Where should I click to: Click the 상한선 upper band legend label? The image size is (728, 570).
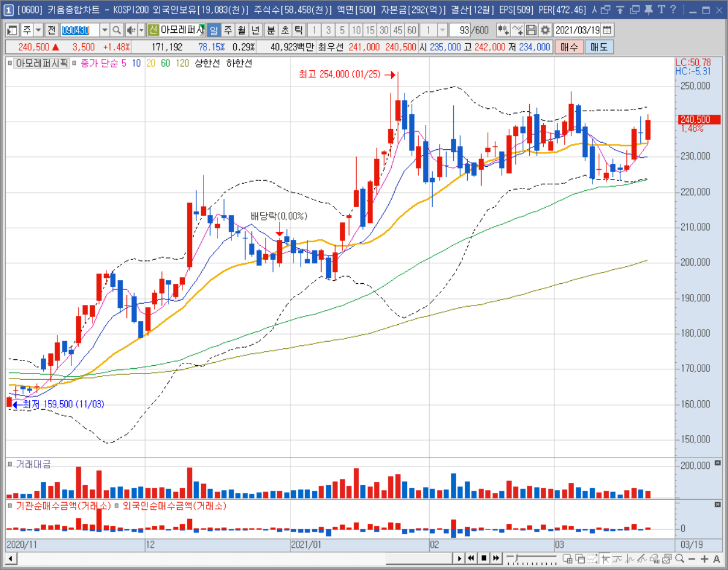coord(207,63)
